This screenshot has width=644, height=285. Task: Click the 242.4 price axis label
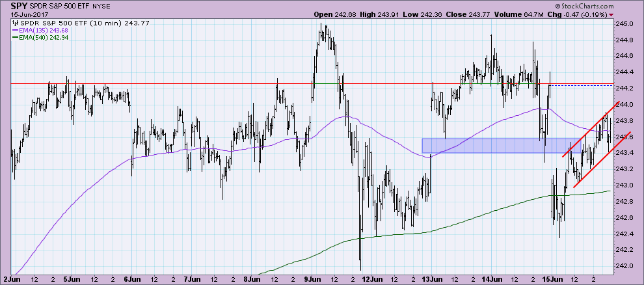point(623,234)
